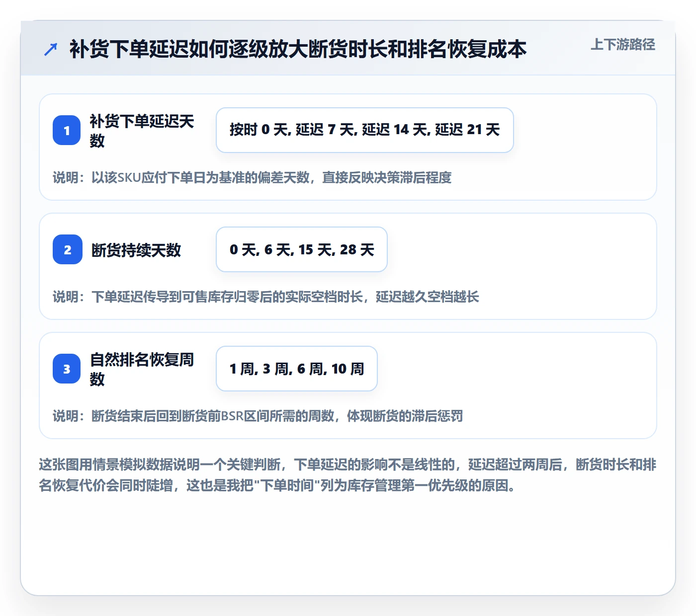Click the note starting 说明：以该SKU应付下单日为基准
Screen dimensions: 696x616
tap(252, 177)
